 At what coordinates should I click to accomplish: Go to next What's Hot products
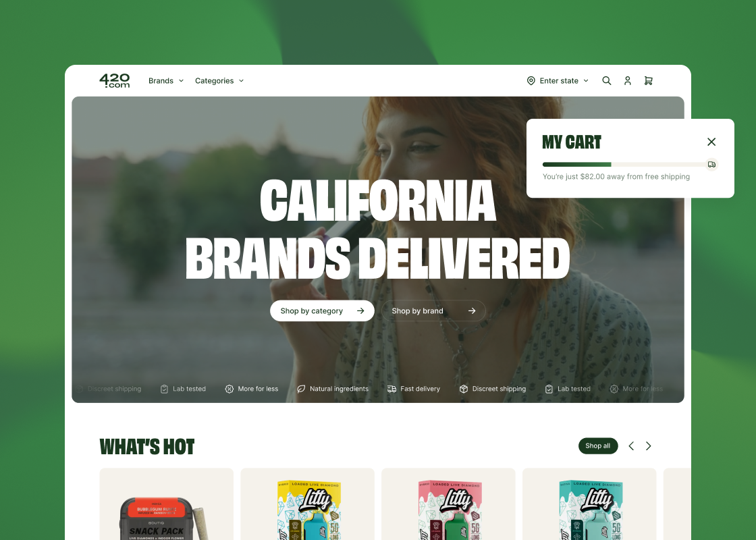click(x=649, y=446)
